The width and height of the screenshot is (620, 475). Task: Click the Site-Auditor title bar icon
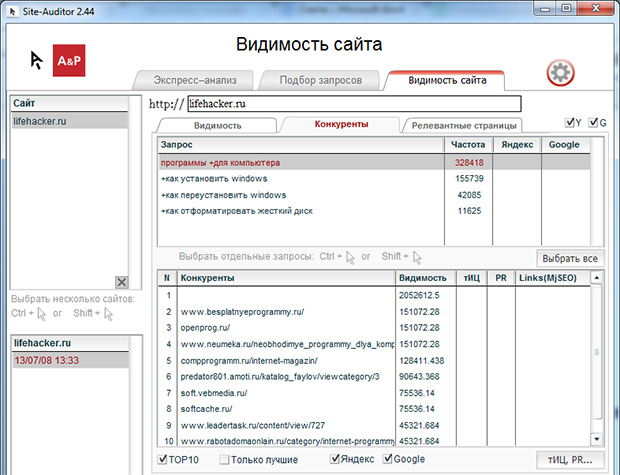tap(13, 11)
